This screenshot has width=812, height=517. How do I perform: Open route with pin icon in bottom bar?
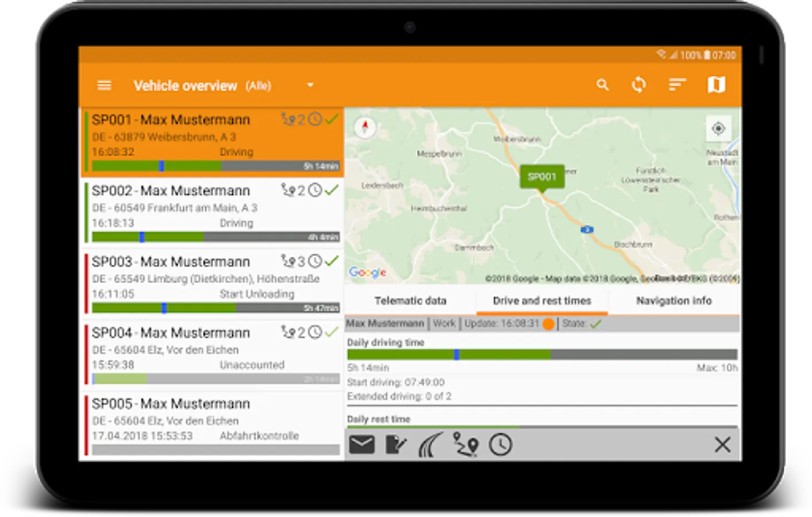coord(465,445)
